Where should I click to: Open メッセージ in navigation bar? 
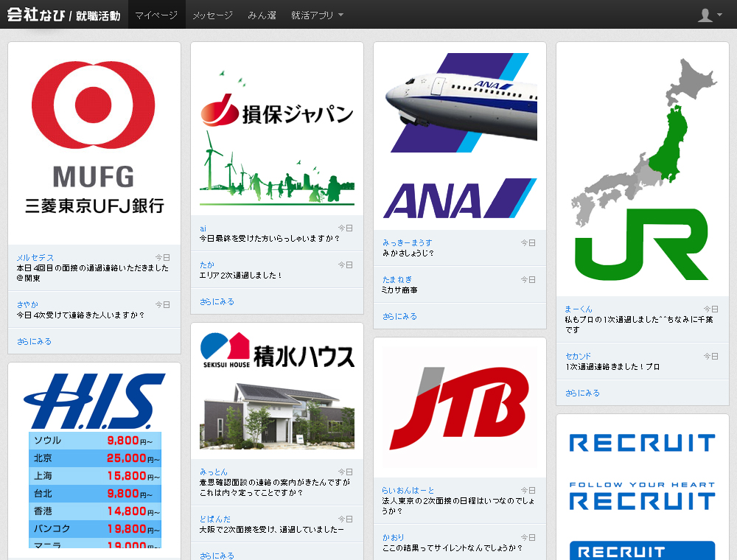212,15
